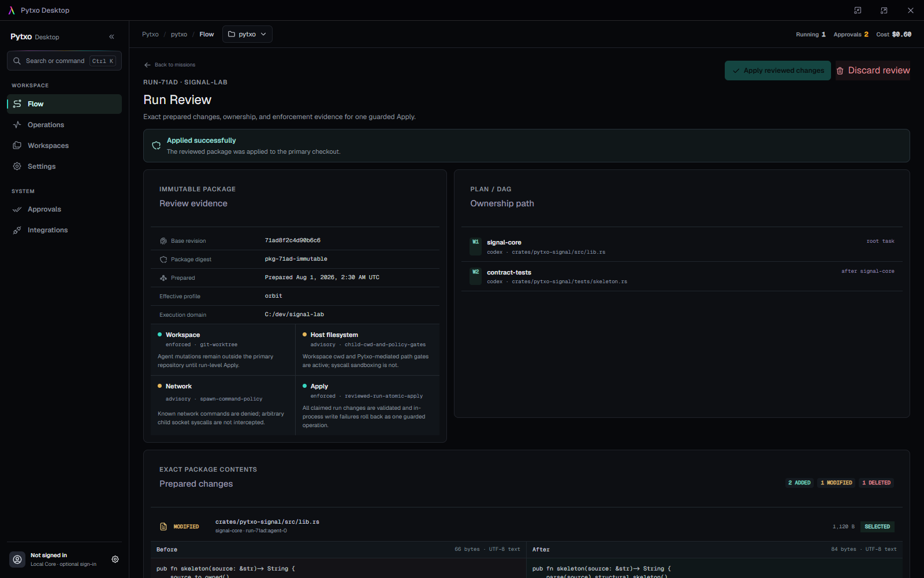Click the SELECTED badge on lib.rs
Viewport: 924px width, 578px height.
[x=877, y=527]
